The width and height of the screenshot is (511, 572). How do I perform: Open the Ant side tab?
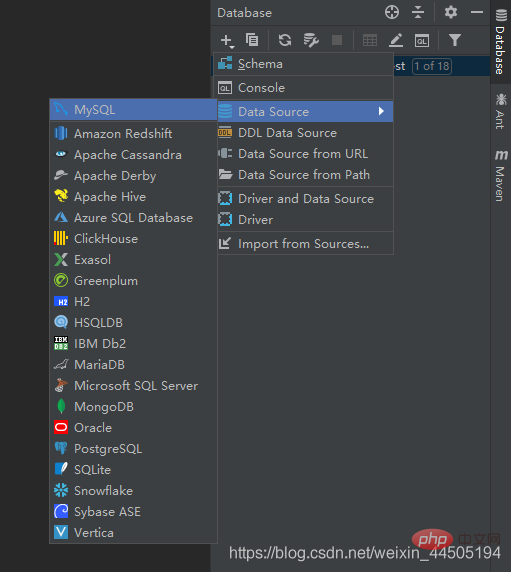pos(500,111)
